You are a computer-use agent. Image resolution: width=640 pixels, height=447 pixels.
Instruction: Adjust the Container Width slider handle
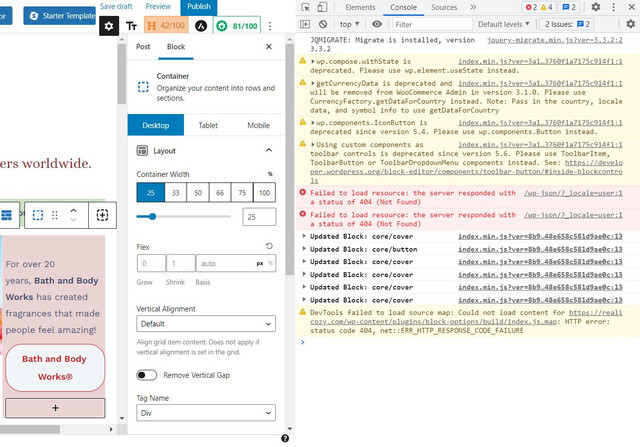coord(152,216)
